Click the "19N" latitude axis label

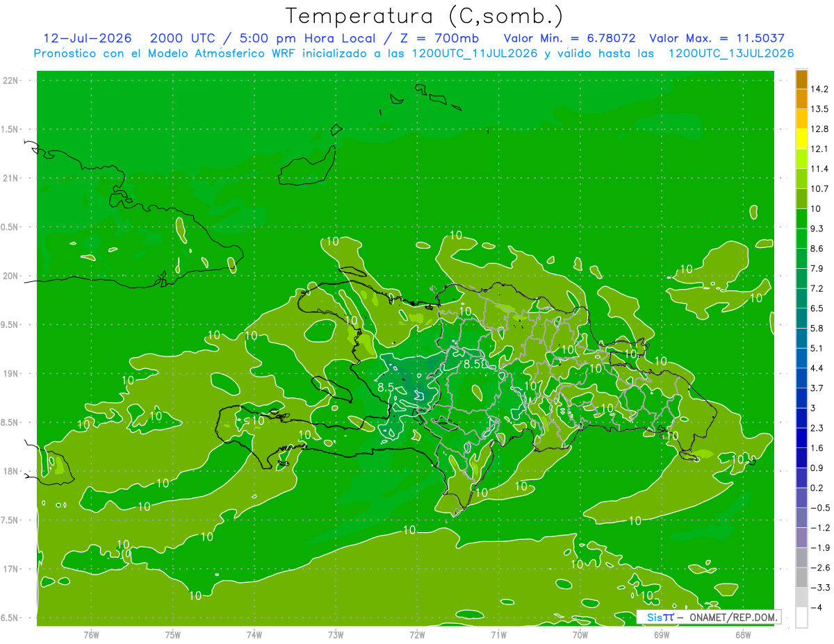click(x=12, y=374)
